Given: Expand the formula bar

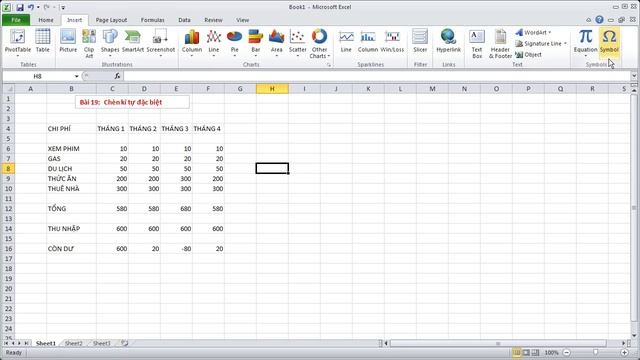Looking at the screenshot, I should (633, 76).
